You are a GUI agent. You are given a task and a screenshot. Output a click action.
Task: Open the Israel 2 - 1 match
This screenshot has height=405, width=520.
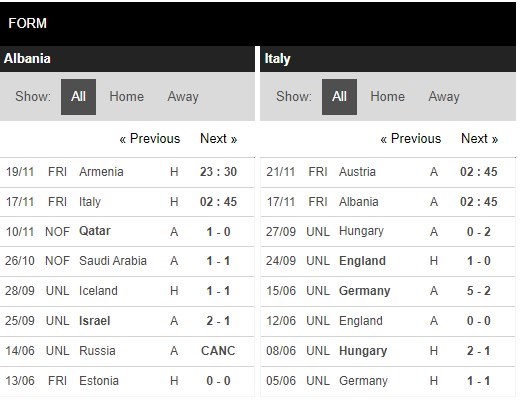click(x=127, y=321)
